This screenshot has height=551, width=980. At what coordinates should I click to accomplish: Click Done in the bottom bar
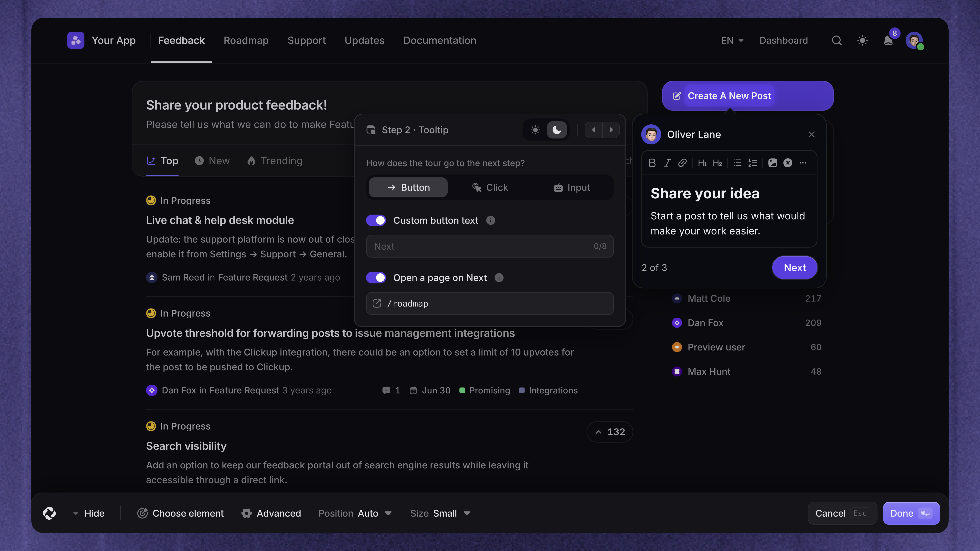point(911,513)
